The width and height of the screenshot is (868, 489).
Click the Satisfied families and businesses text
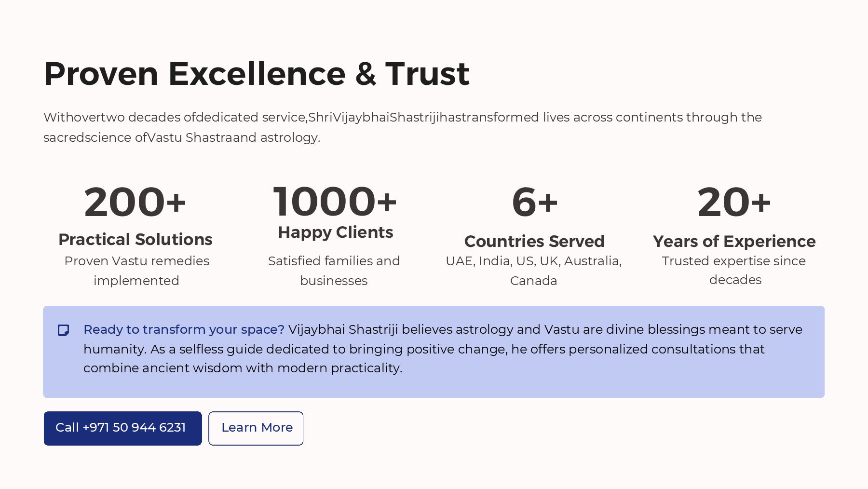click(334, 271)
